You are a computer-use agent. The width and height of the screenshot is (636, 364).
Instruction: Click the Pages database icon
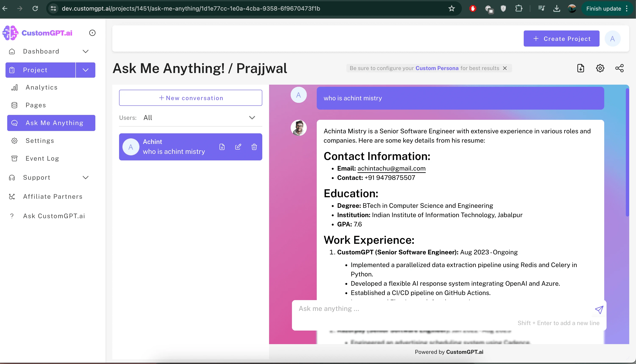click(14, 105)
